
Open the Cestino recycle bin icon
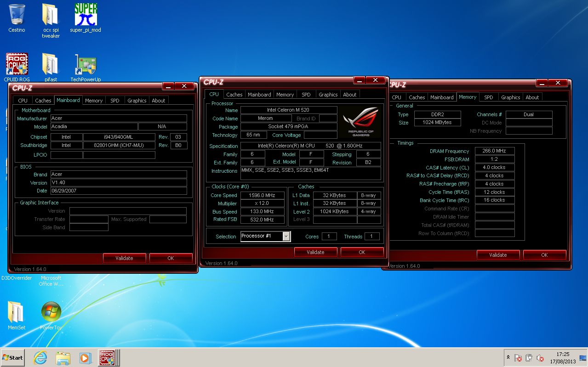pos(17,18)
